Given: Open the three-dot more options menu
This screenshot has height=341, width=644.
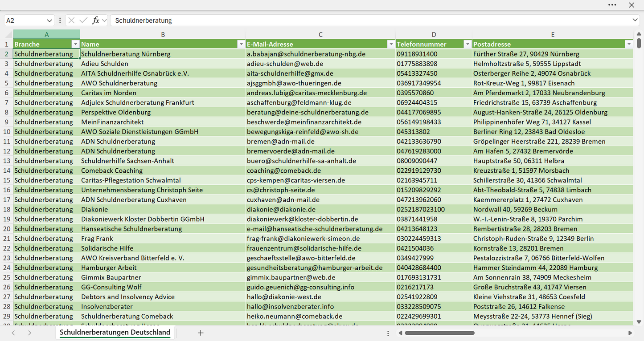Looking at the screenshot, I should 612,5.
